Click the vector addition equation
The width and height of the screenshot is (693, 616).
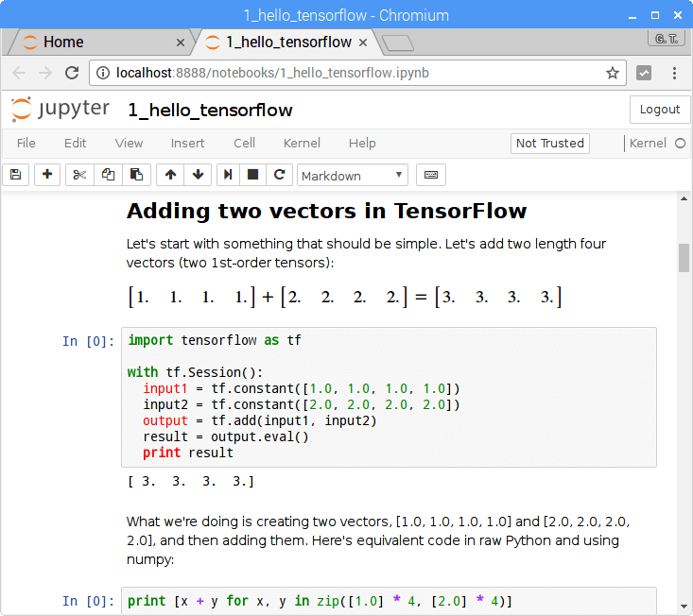(345, 297)
